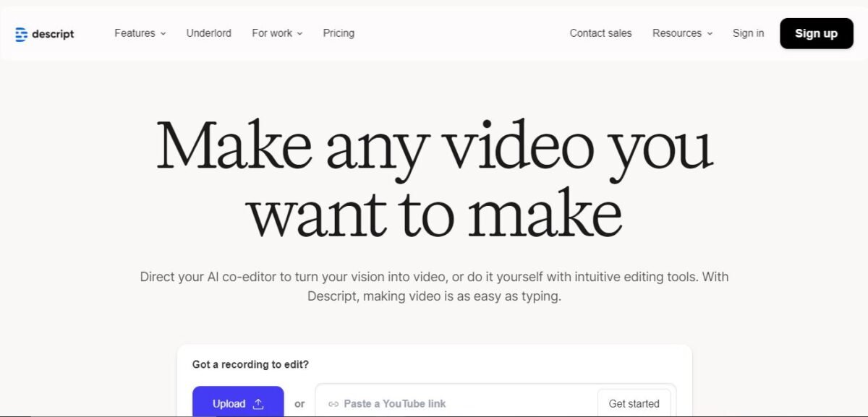868x417 pixels.
Task: Click Contact sales link
Action: coord(600,33)
